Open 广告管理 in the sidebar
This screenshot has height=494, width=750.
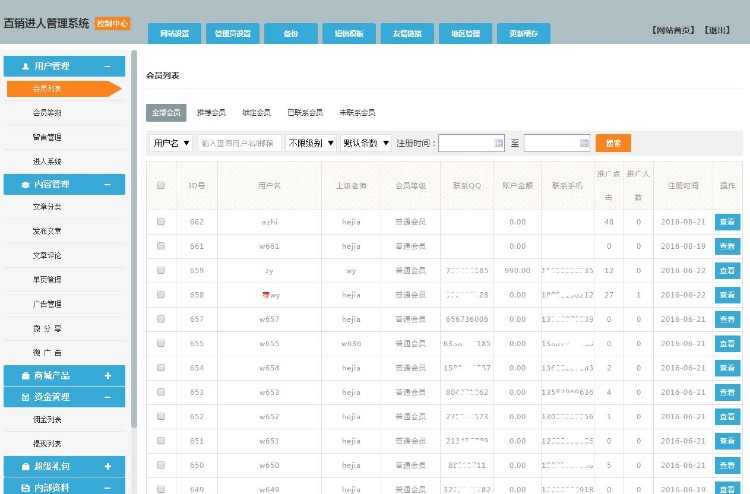click(x=47, y=304)
